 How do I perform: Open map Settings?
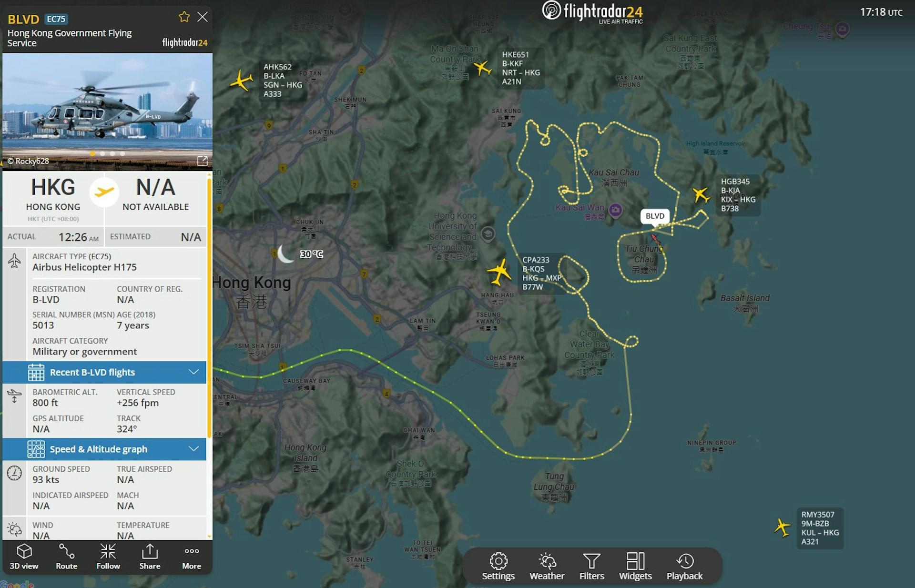[x=498, y=567]
